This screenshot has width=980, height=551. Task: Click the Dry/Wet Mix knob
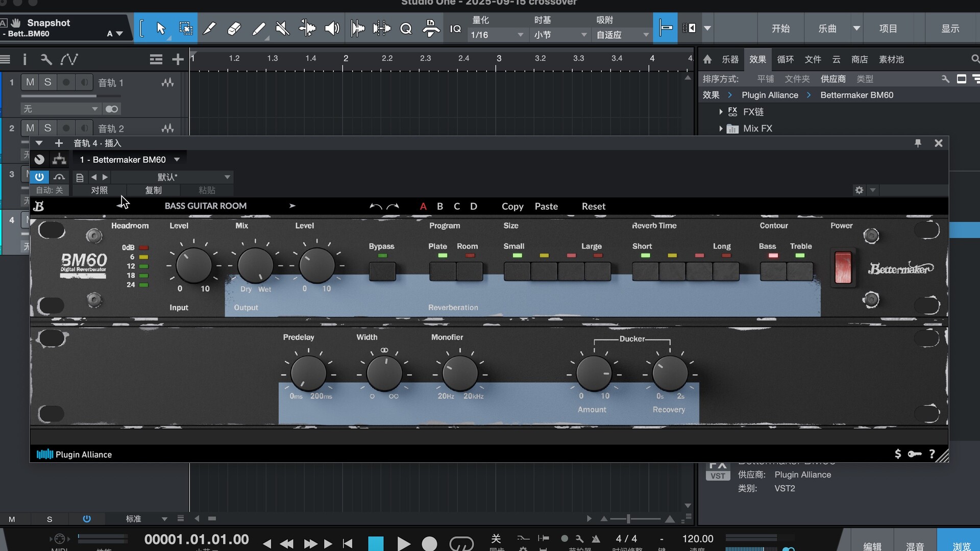point(255,265)
